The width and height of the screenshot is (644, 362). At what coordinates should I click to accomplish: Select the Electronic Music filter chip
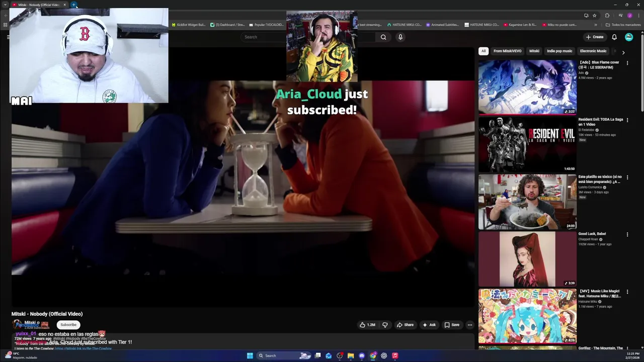(x=593, y=51)
